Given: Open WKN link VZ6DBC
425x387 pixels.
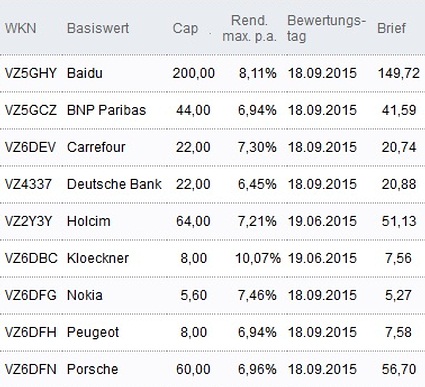Looking at the screenshot, I should coord(31,258).
